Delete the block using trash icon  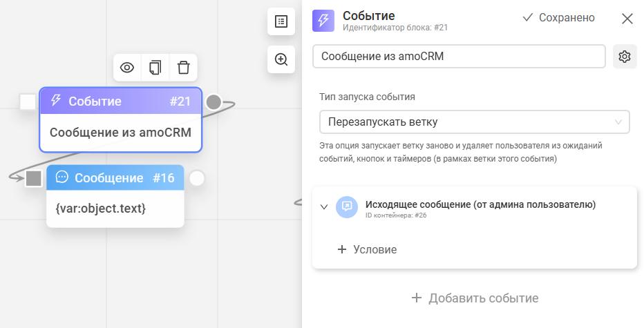183,68
